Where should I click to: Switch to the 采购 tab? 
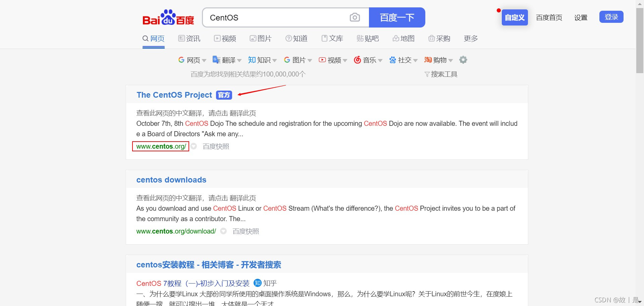(x=439, y=39)
